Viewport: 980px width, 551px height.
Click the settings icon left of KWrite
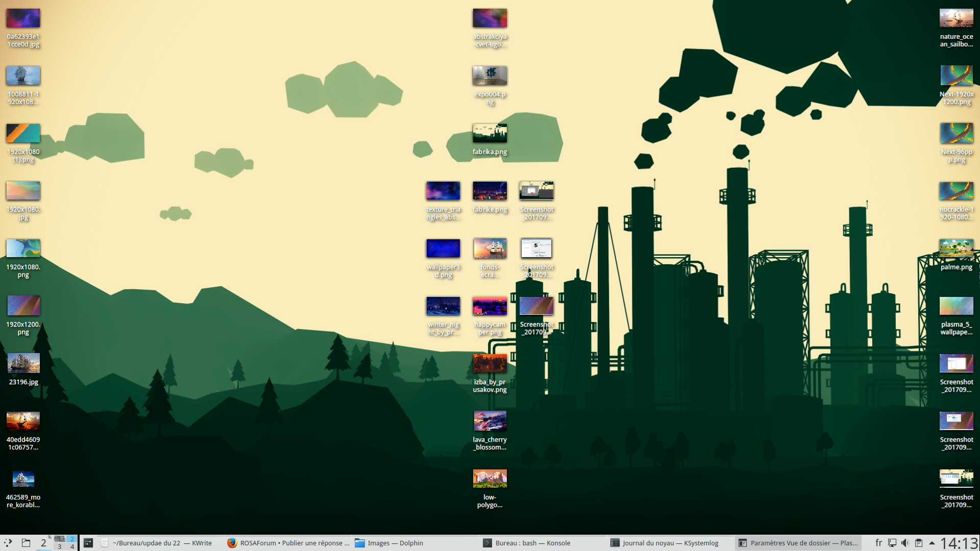point(88,543)
